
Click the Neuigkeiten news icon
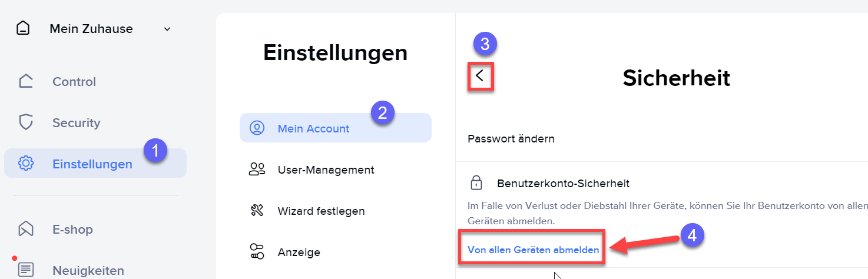pos(25,270)
